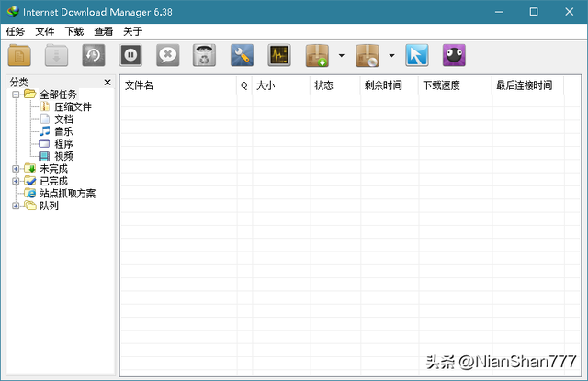The width and height of the screenshot is (588, 381).
Task: Click the monitor graph Scheduler icon
Action: point(279,55)
